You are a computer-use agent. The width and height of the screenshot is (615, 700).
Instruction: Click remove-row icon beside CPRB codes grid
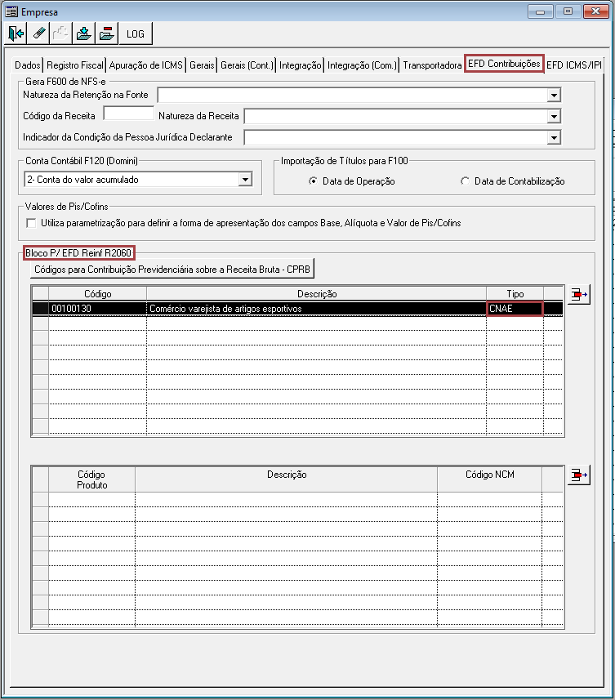tap(579, 295)
